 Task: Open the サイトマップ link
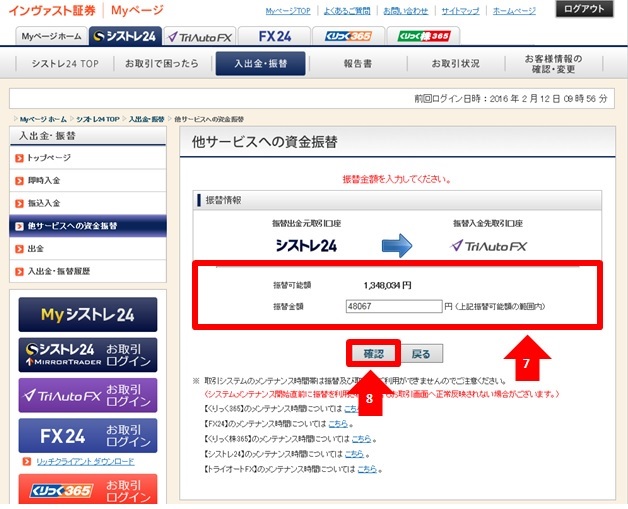point(460,11)
